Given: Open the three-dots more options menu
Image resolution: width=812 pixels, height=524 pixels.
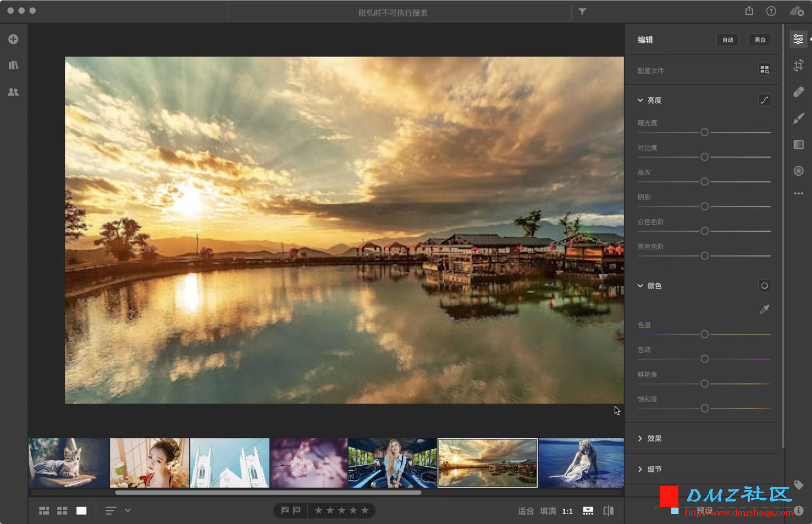Looking at the screenshot, I should [798, 193].
